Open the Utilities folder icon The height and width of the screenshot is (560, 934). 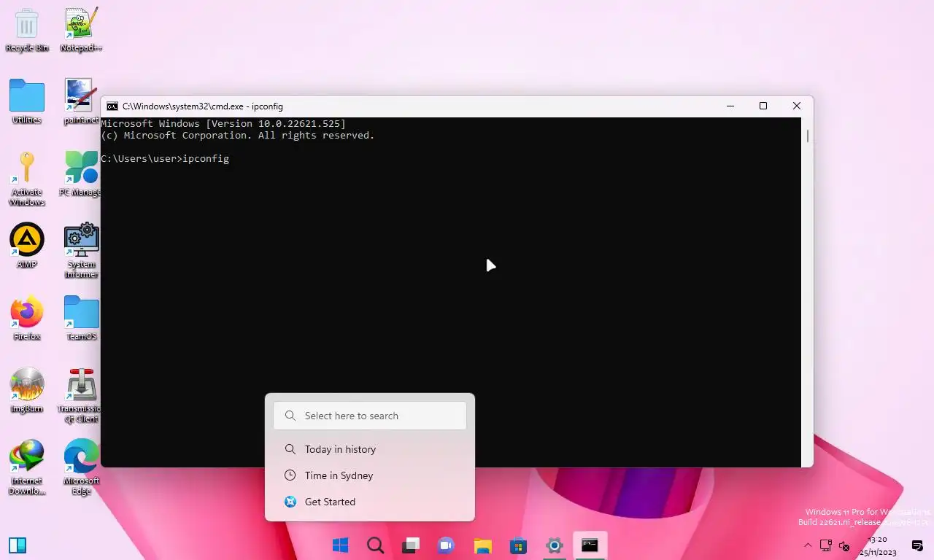(26, 102)
